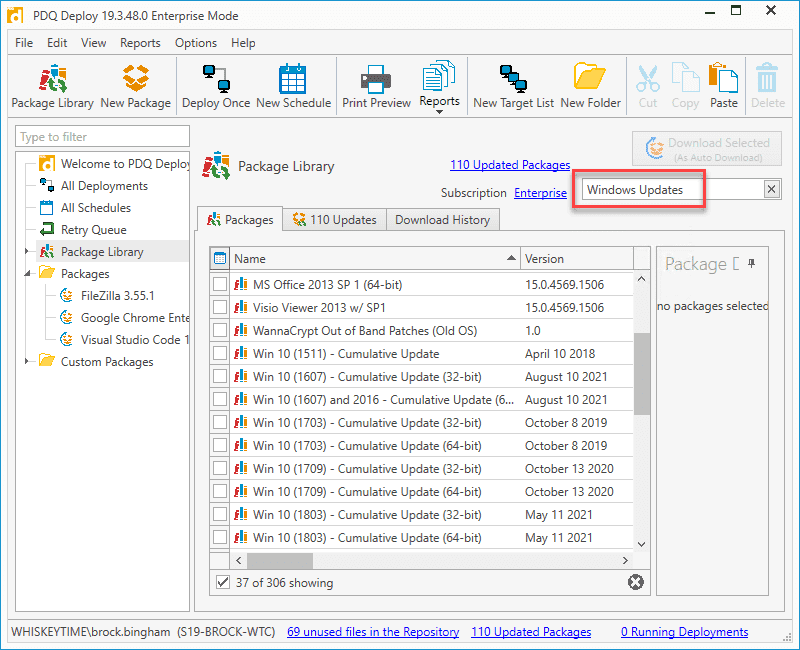Sort by the Name column header
The width and height of the screenshot is (800, 650).
pyautogui.click(x=375, y=259)
